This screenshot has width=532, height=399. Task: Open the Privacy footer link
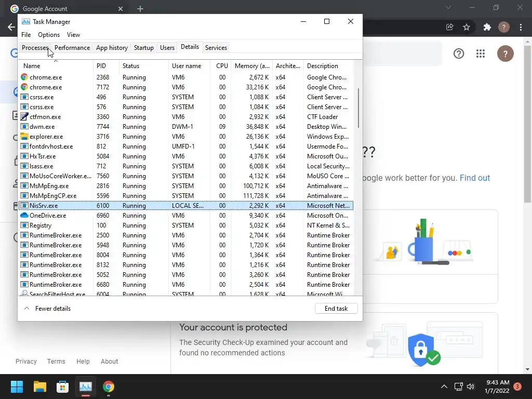click(x=26, y=362)
